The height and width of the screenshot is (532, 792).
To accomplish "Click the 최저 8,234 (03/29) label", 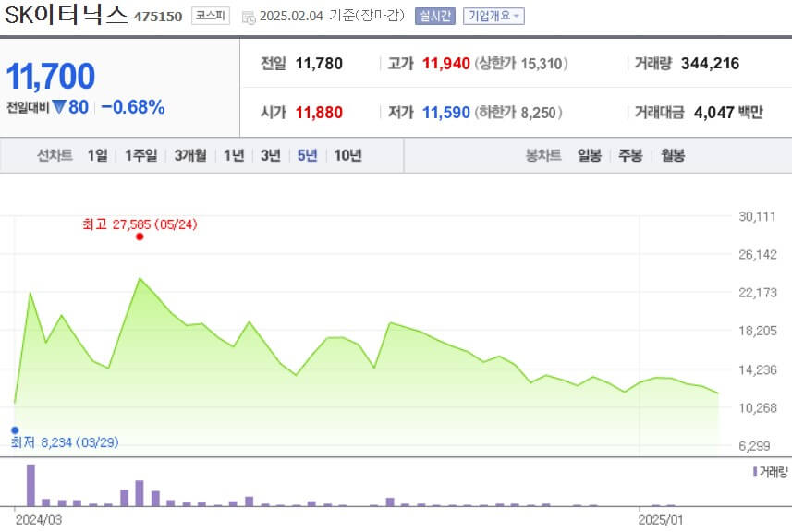I will click(x=65, y=442).
